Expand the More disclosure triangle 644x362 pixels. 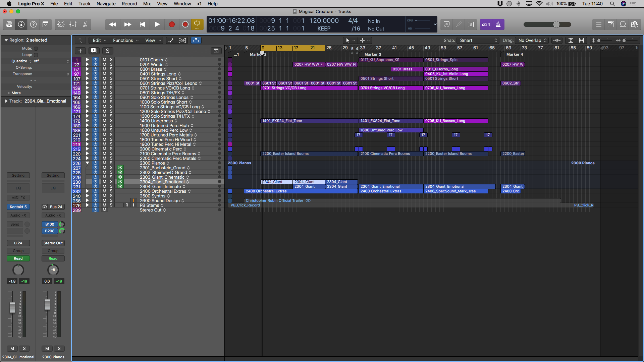click(9, 93)
